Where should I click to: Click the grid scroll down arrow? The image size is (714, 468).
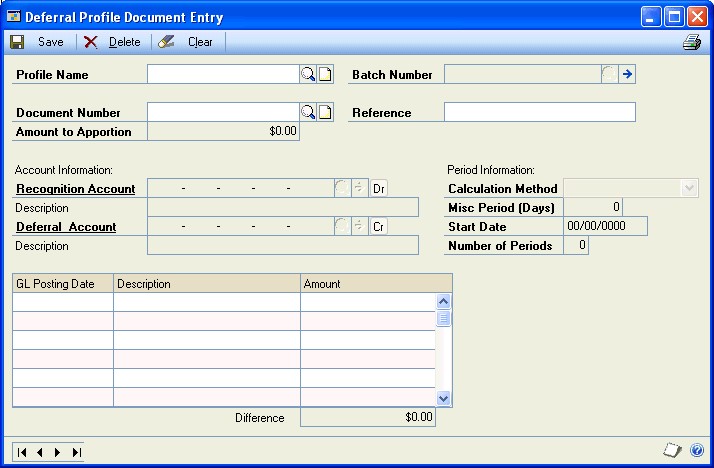tap(444, 398)
